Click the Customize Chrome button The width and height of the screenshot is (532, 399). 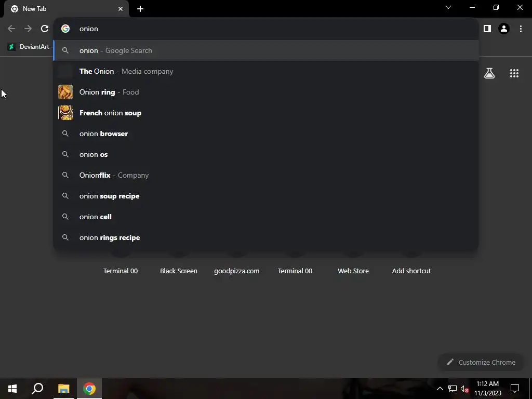481,362
